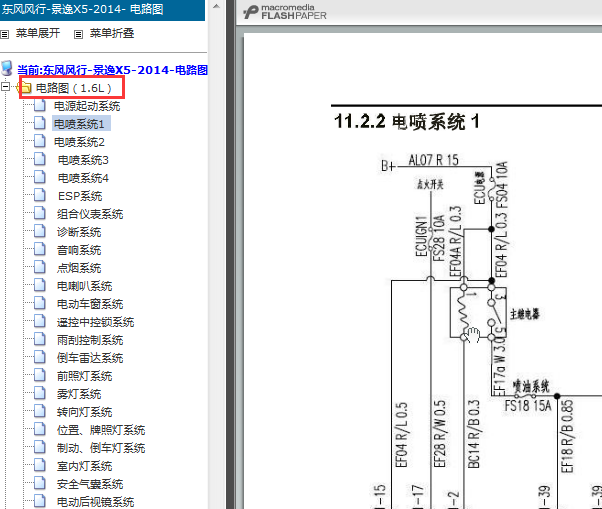Click the FS18 15A fuse label

tap(528, 405)
